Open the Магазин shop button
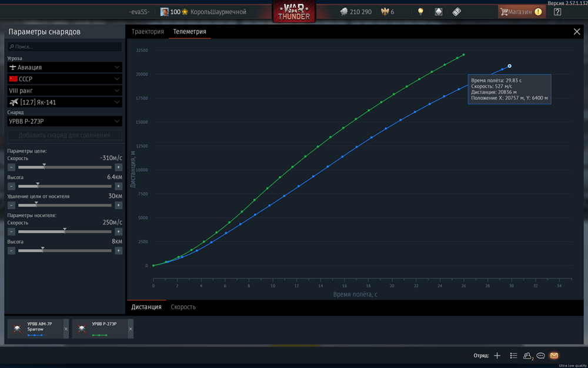The height and width of the screenshot is (368, 588). pyautogui.click(x=522, y=12)
